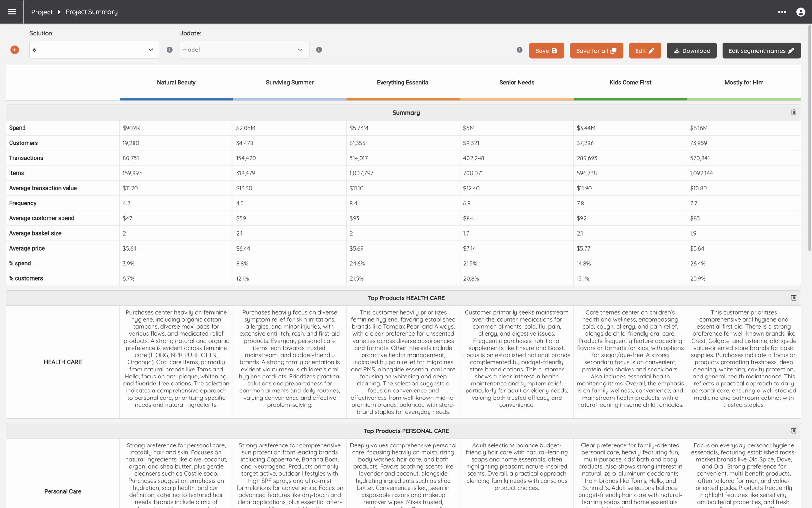Image resolution: width=812 pixels, height=508 pixels.
Task: Select the Transactions row label
Action: pyautogui.click(x=26, y=158)
